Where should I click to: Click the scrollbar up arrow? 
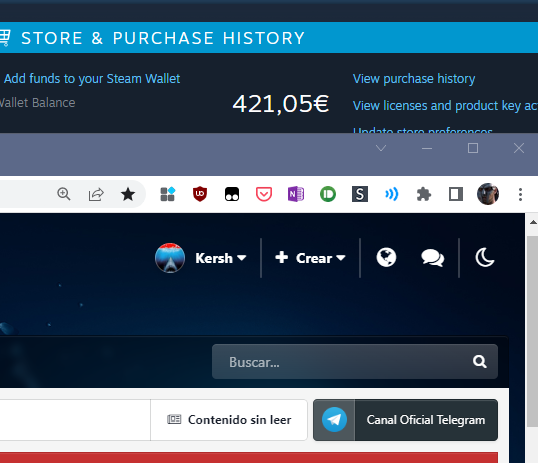(532, 222)
